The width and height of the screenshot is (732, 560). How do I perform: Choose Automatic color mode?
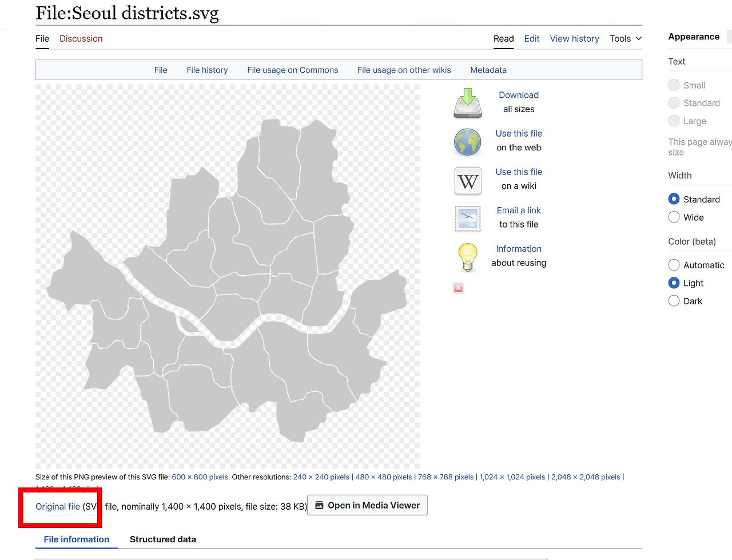click(674, 265)
